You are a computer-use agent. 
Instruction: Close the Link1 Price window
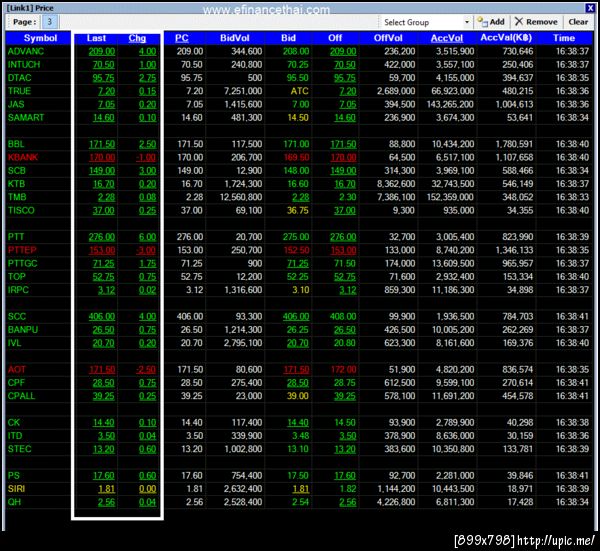pos(590,8)
